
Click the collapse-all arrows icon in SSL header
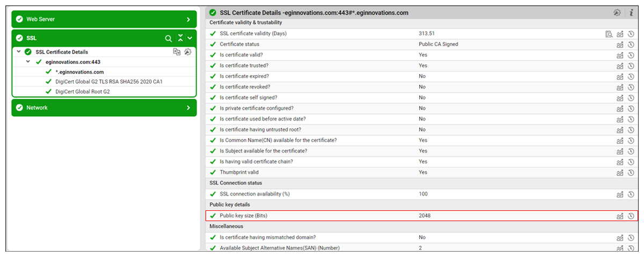180,38
